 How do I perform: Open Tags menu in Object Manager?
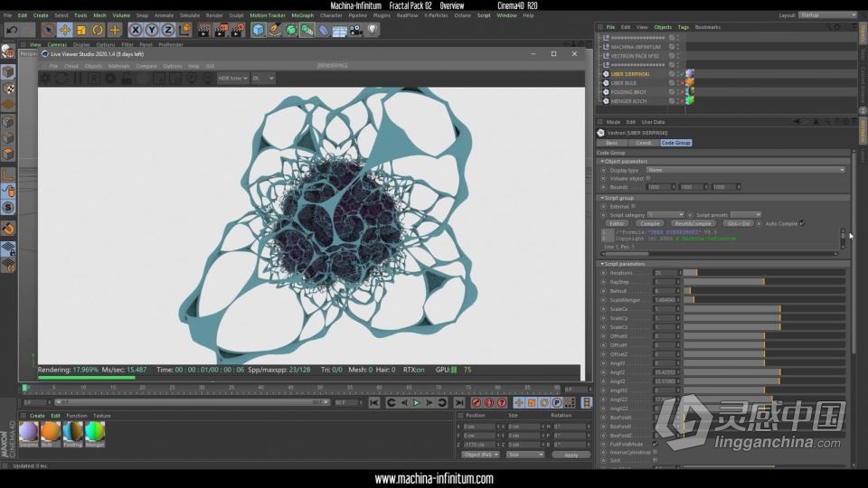[684, 27]
